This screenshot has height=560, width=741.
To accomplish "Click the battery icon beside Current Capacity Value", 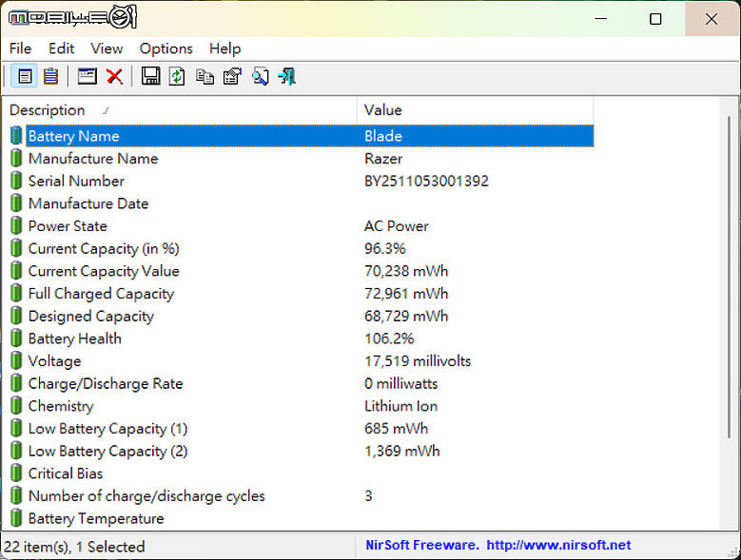I will coord(16,271).
